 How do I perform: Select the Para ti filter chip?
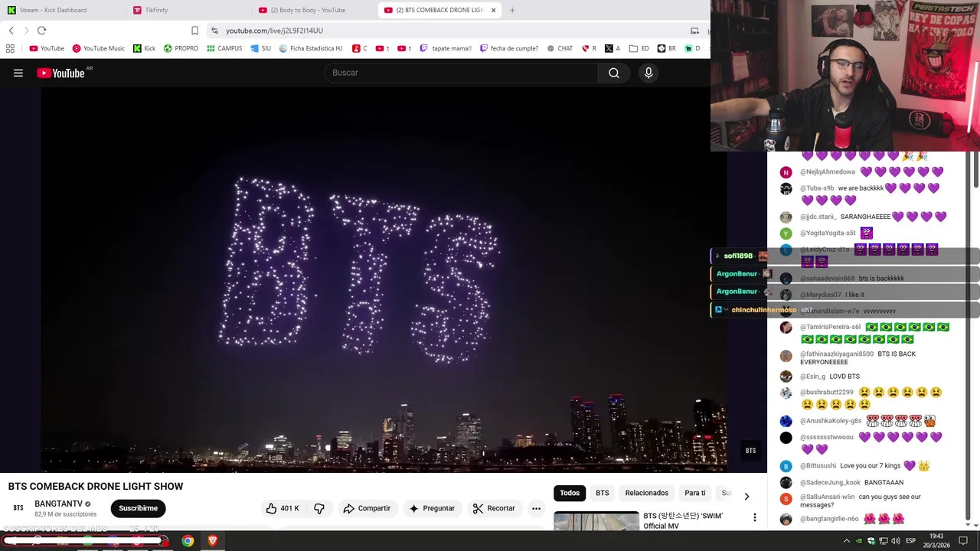click(695, 493)
